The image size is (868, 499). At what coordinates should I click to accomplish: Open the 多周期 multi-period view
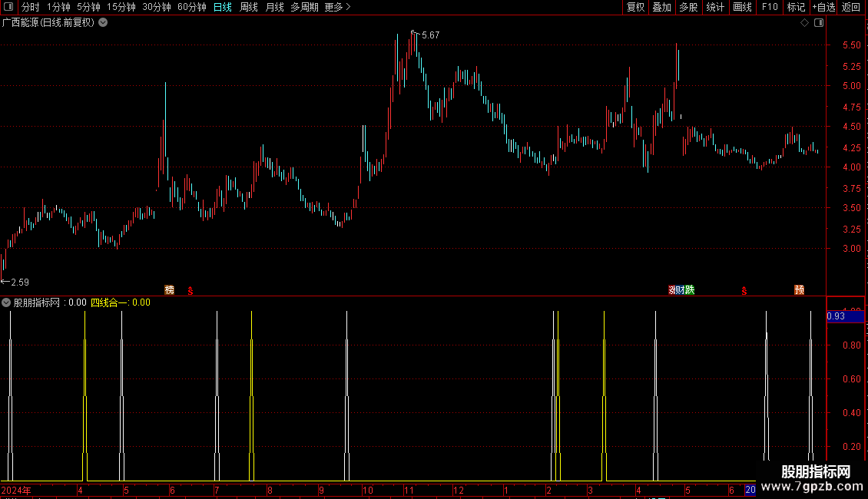(304, 7)
